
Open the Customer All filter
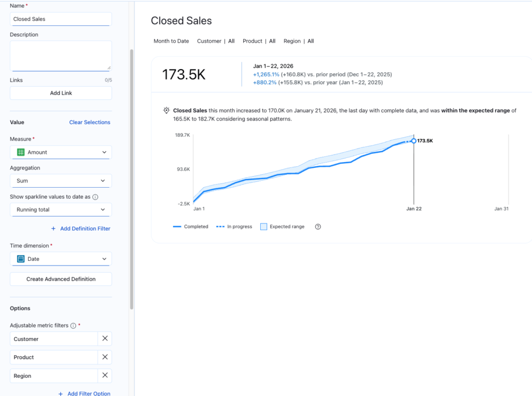click(x=216, y=41)
